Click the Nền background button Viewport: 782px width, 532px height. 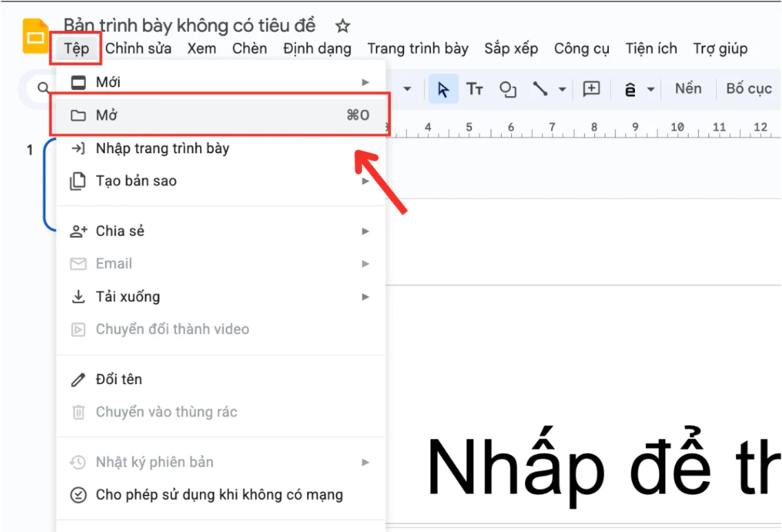pyautogui.click(x=689, y=89)
